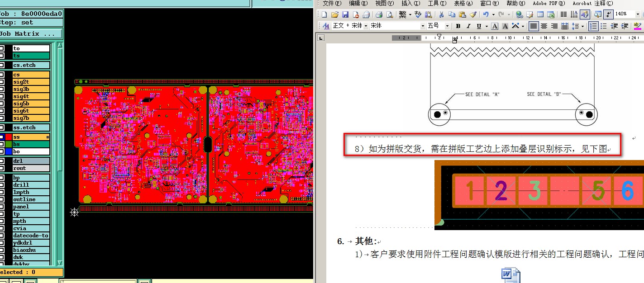The width and height of the screenshot is (644, 283).
Task: Toggle Show/Hide formatting marks icon
Action: pyautogui.click(x=609, y=14)
